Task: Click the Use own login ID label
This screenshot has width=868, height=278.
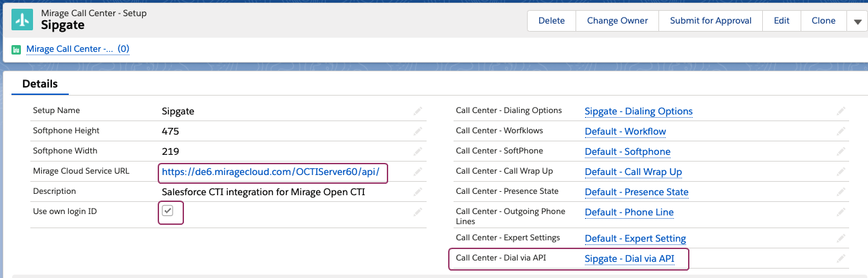Action: click(x=65, y=211)
